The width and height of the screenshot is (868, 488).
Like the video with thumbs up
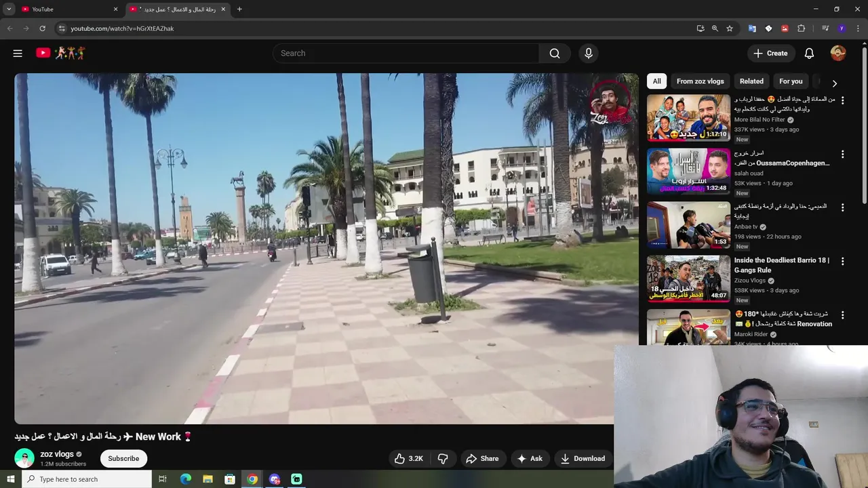coord(409,459)
